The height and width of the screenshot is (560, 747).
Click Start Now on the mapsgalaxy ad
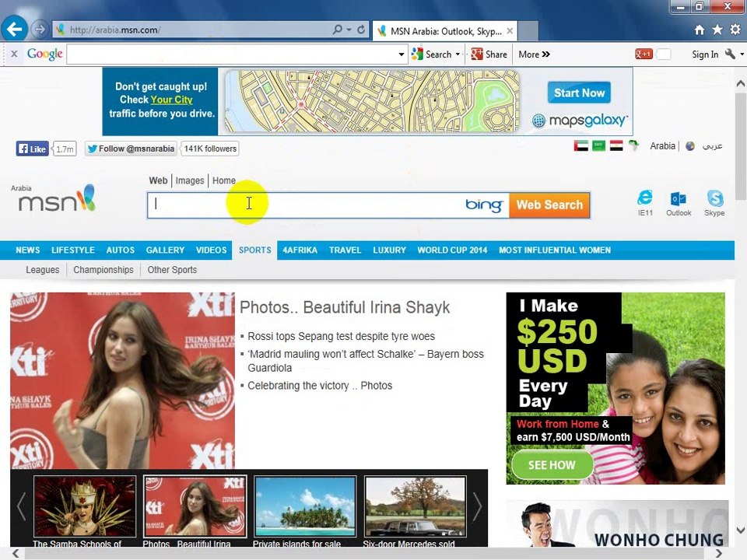click(579, 93)
